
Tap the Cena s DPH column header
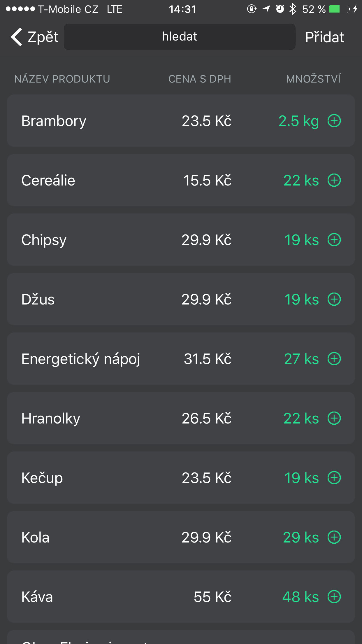pyautogui.click(x=200, y=79)
